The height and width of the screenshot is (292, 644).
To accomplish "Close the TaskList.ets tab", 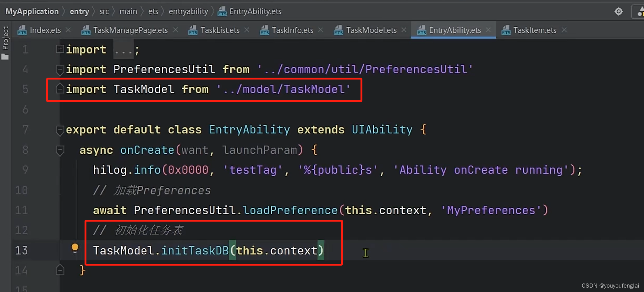I will tap(247, 30).
